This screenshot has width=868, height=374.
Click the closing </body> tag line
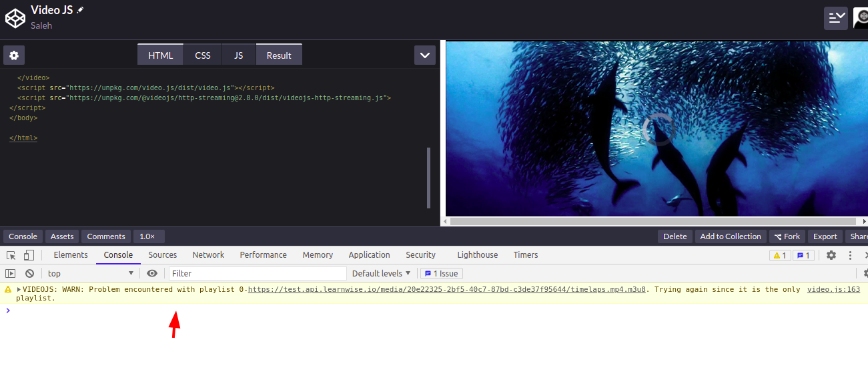pos(23,118)
